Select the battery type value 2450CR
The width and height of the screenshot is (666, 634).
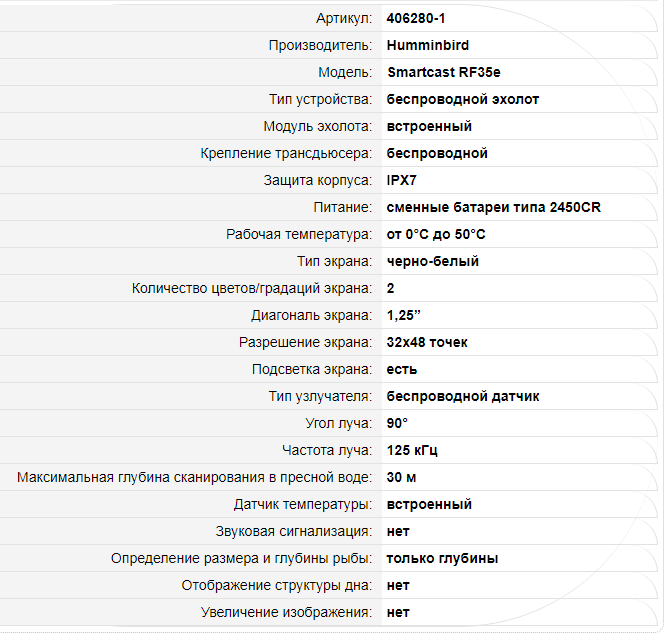click(x=494, y=208)
